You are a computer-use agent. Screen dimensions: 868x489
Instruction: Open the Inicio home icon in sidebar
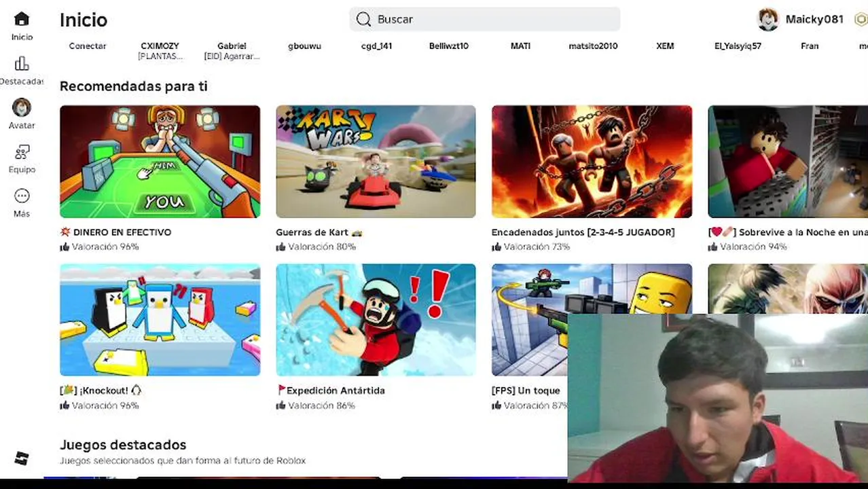coord(22,19)
